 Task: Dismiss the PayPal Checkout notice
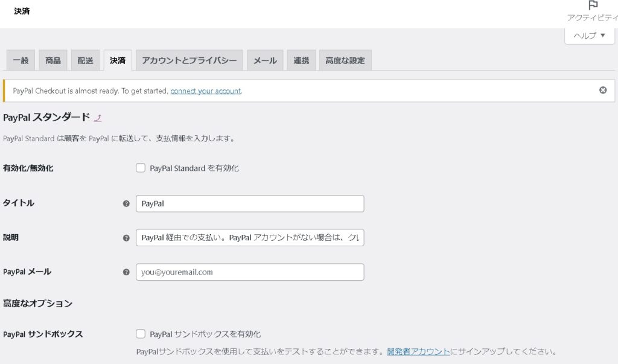(602, 91)
